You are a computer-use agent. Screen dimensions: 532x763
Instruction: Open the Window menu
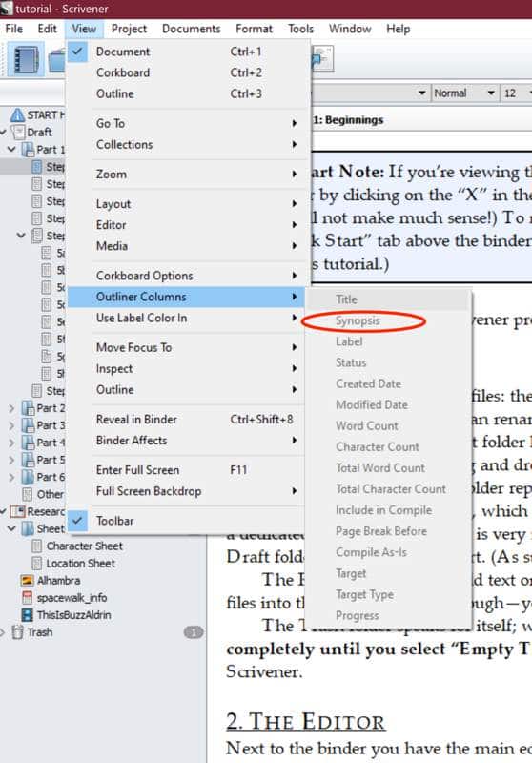pyautogui.click(x=350, y=29)
